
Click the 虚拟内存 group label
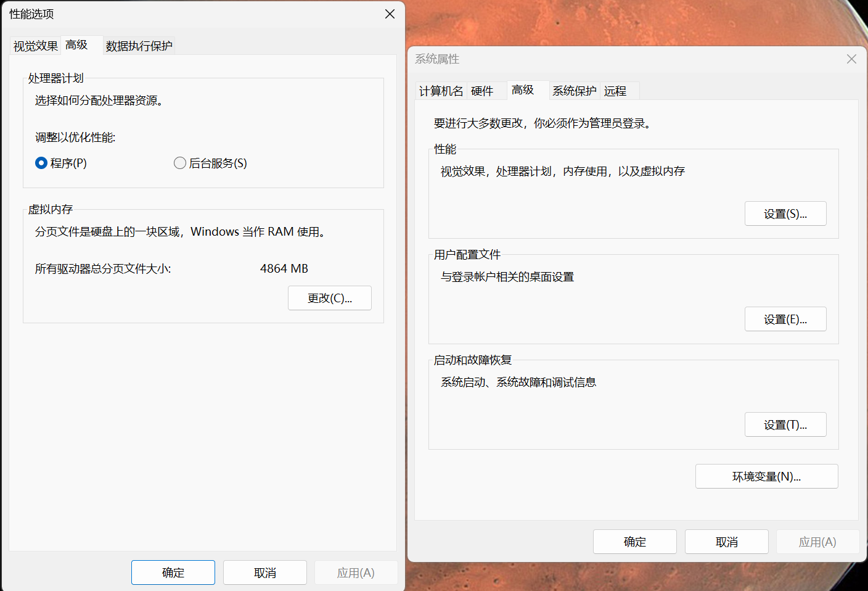click(51, 209)
